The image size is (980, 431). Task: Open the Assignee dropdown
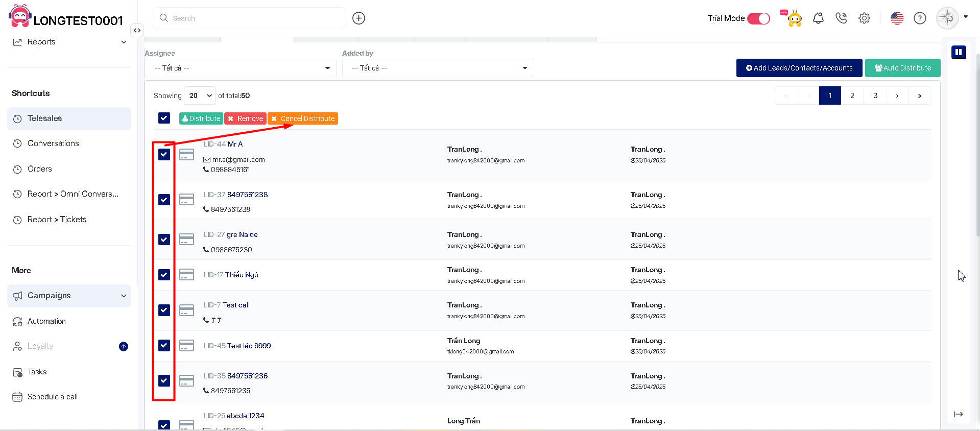[x=241, y=68]
